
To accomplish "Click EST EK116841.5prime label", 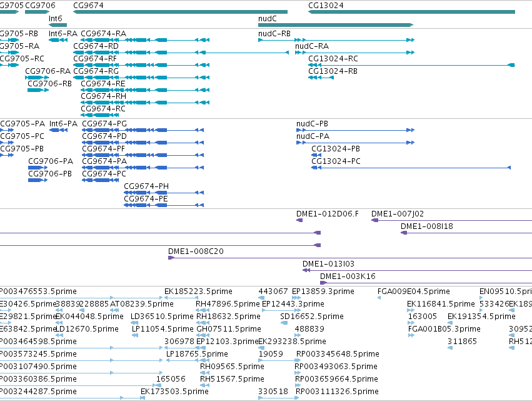I will click(441, 304).
